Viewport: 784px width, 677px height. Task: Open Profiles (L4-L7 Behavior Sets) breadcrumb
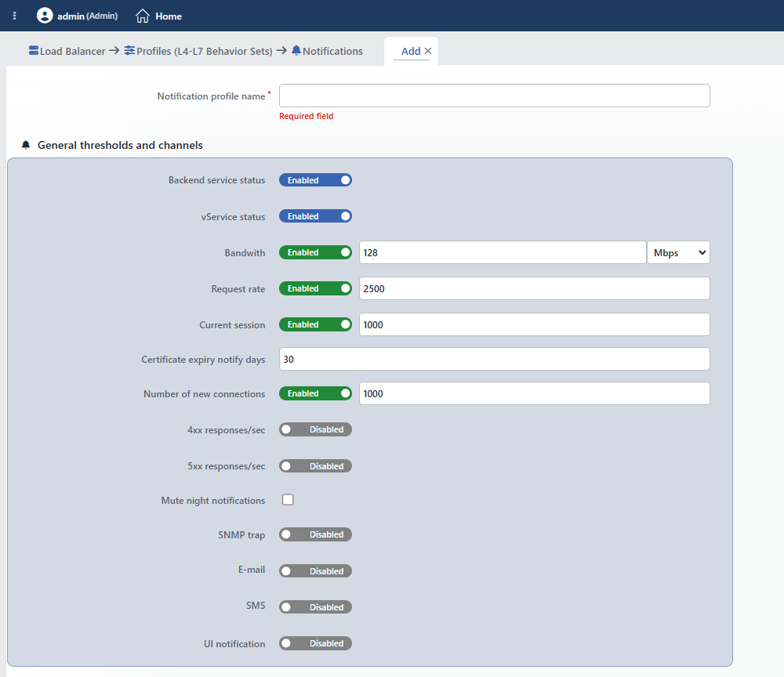tap(198, 51)
